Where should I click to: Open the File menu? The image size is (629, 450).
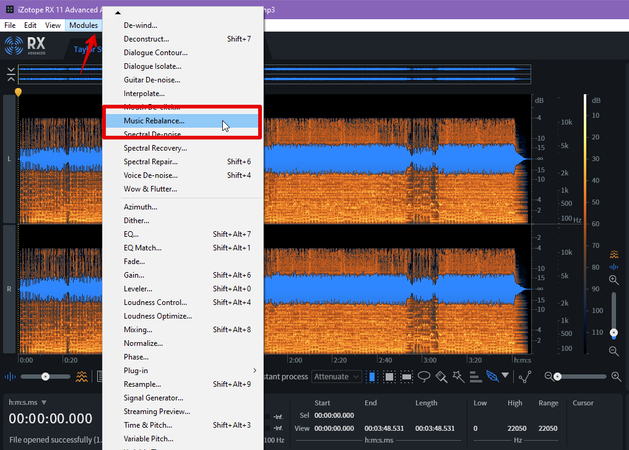click(x=10, y=25)
